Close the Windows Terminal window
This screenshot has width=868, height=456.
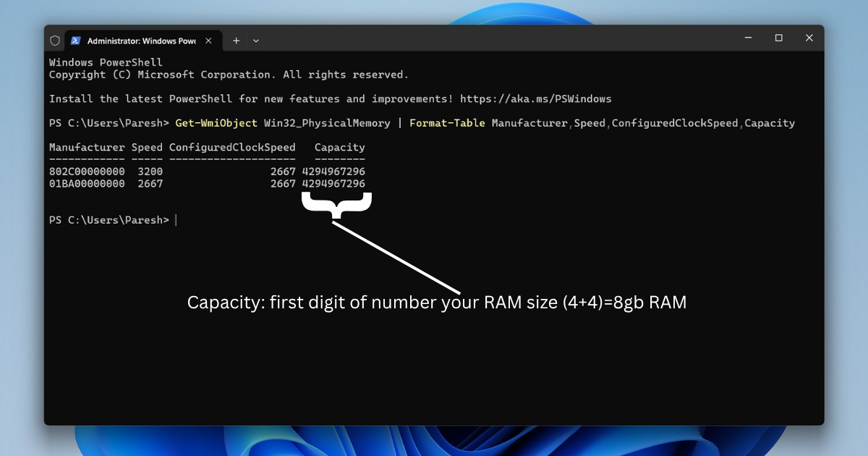pyautogui.click(x=809, y=38)
